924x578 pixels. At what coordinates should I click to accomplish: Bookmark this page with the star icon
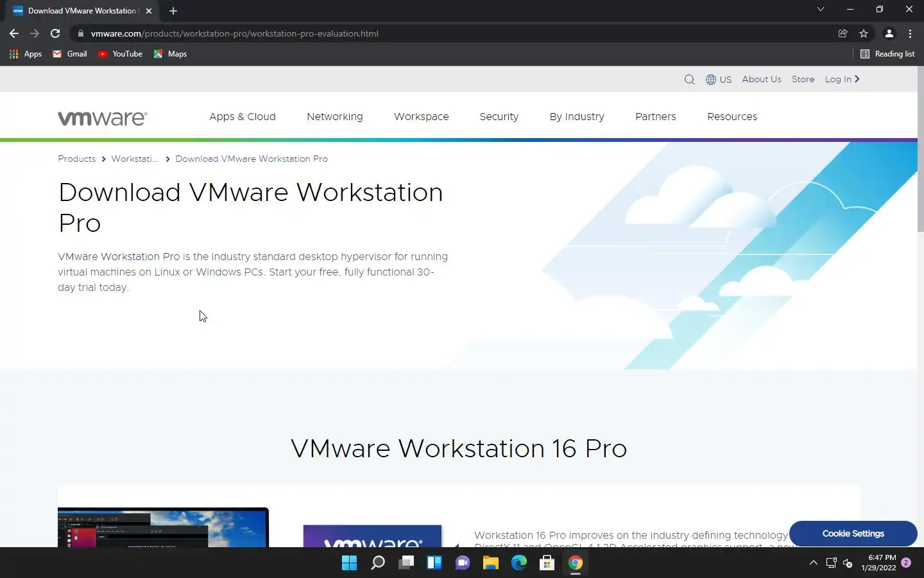(x=864, y=33)
